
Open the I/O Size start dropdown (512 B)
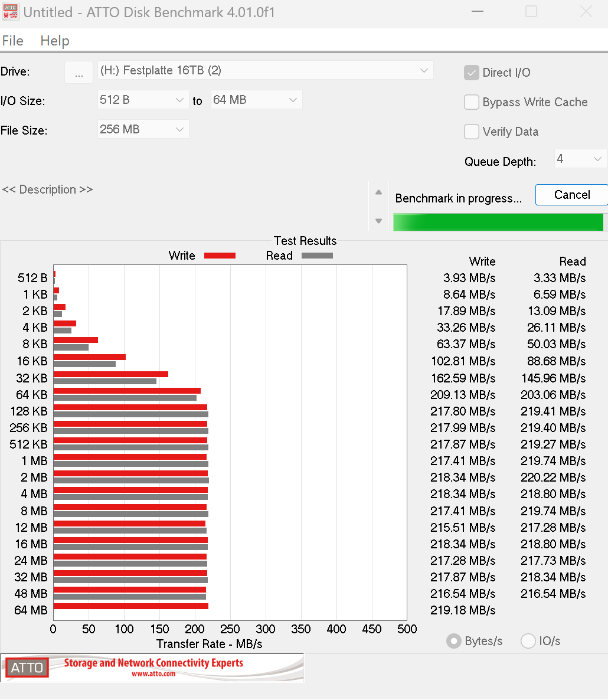tap(143, 100)
